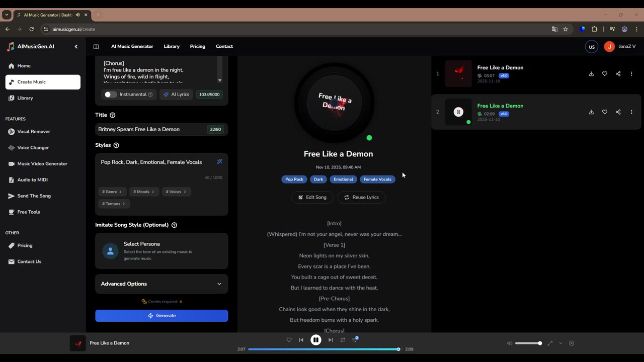
Task: Favorite the 03:07 Free Like a Demon track
Action: pos(605,74)
